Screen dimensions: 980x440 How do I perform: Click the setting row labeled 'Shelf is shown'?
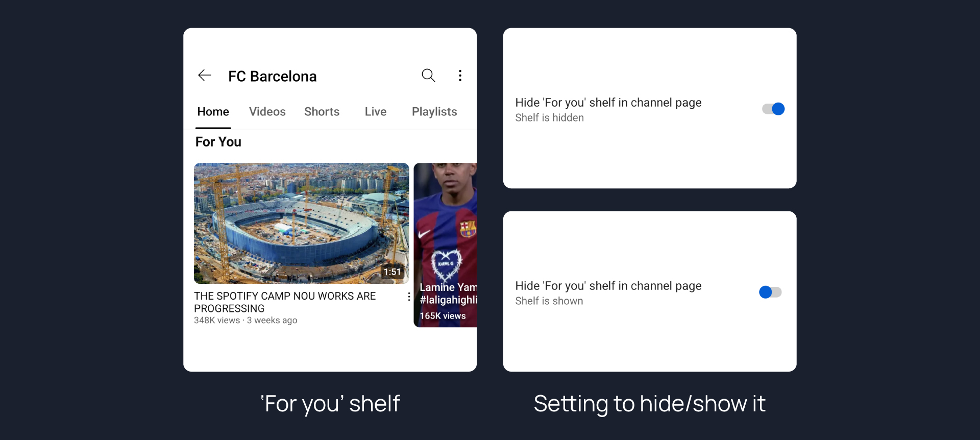click(608, 292)
